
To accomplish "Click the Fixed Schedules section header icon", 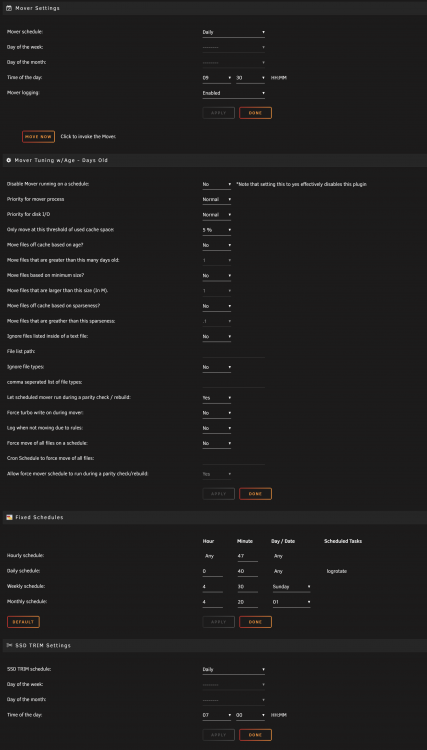I will point(9,517).
